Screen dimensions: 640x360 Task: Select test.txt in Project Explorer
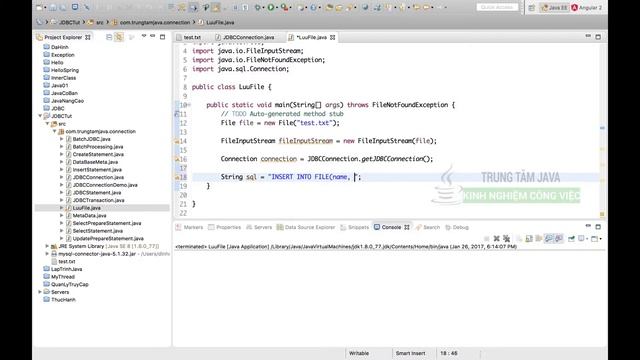[x=67, y=261]
